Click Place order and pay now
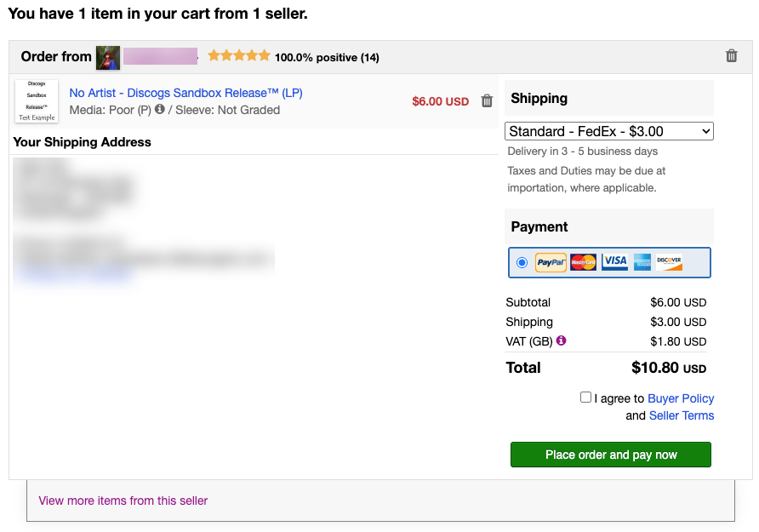 (610, 454)
